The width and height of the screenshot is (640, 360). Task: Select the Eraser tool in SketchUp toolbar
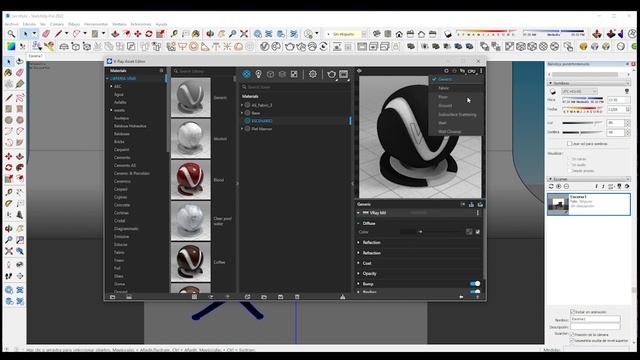(x=46, y=34)
